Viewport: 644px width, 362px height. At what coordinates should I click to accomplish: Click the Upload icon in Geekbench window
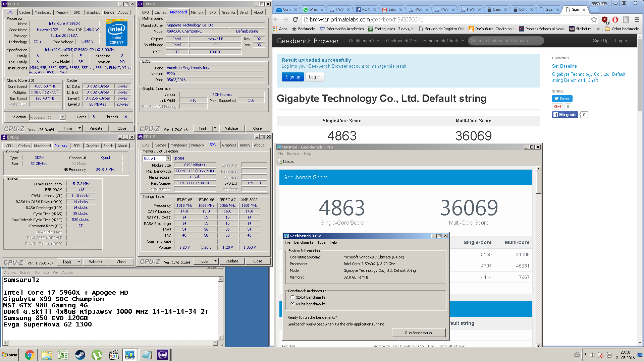[x=280, y=162]
